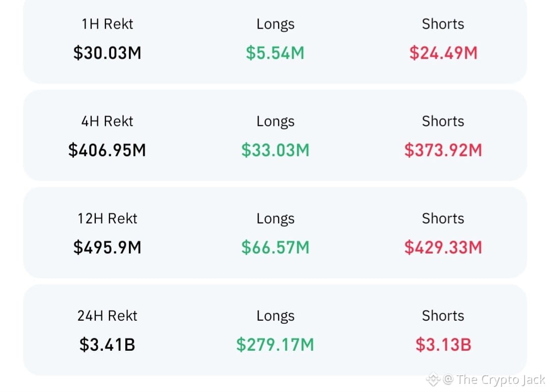This screenshot has width=549, height=392.
Task: Click Longs label in 24H Rekt row
Action: point(275,317)
